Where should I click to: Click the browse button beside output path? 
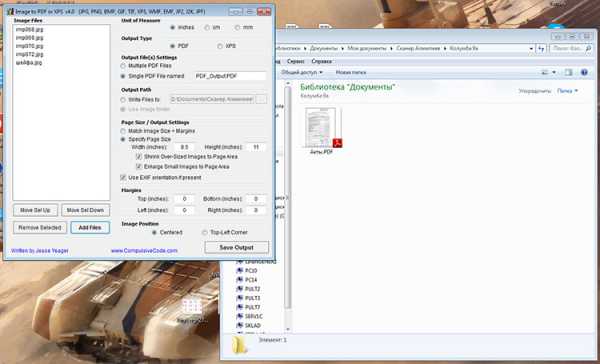click(x=261, y=100)
